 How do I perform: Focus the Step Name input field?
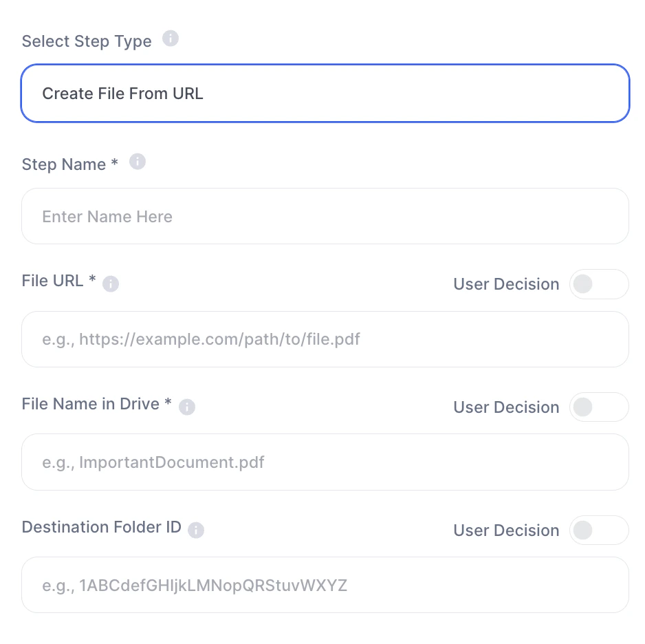(325, 217)
